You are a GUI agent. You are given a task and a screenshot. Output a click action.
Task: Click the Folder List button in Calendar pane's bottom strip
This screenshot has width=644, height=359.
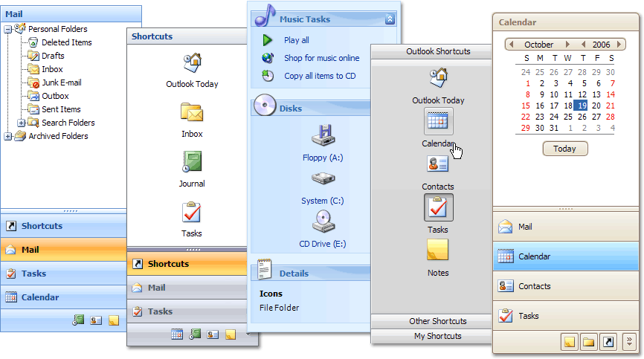point(588,342)
